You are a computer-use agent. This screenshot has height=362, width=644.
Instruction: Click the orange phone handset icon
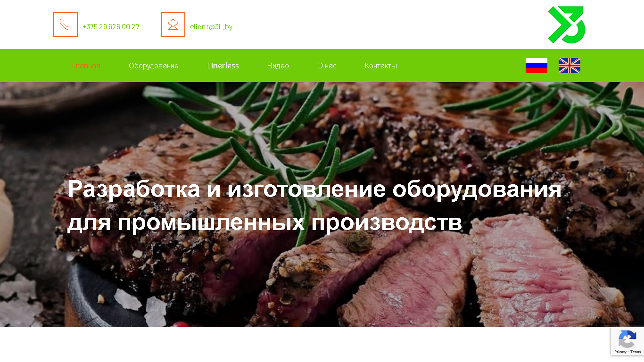[x=66, y=25]
